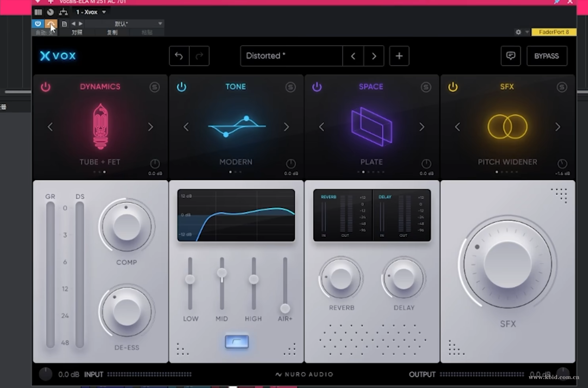Screen dimensions: 588x388
Task: Click the BYPASS button
Action: (547, 56)
